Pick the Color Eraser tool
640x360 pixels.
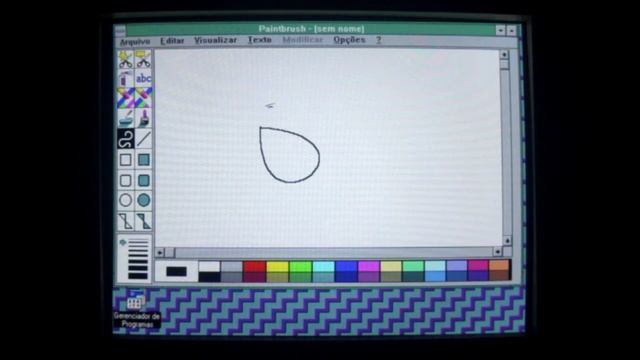(126, 98)
